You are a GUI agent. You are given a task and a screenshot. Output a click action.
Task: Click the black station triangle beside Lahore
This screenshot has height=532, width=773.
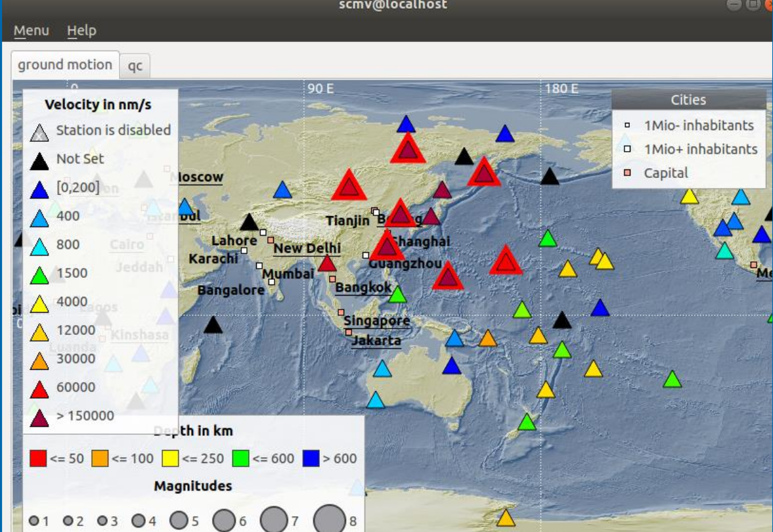(249, 222)
